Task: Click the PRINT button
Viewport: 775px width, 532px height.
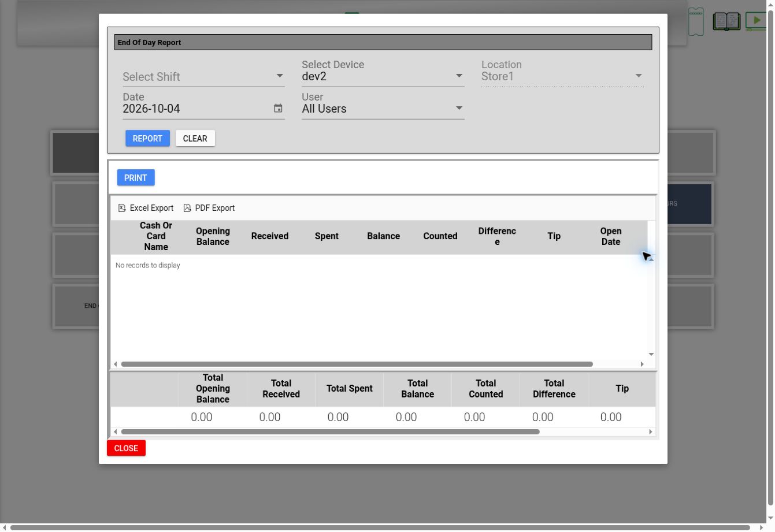Action: (x=135, y=178)
